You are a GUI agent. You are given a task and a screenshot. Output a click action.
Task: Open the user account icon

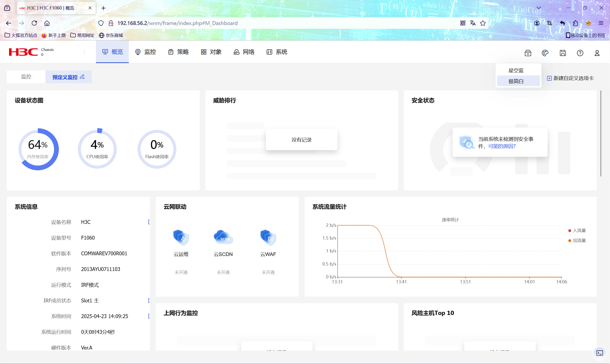tap(597, 53)
